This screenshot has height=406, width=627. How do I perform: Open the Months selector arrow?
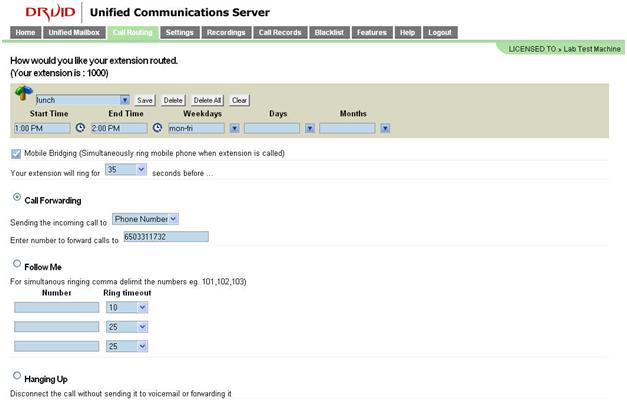[384, 128]
